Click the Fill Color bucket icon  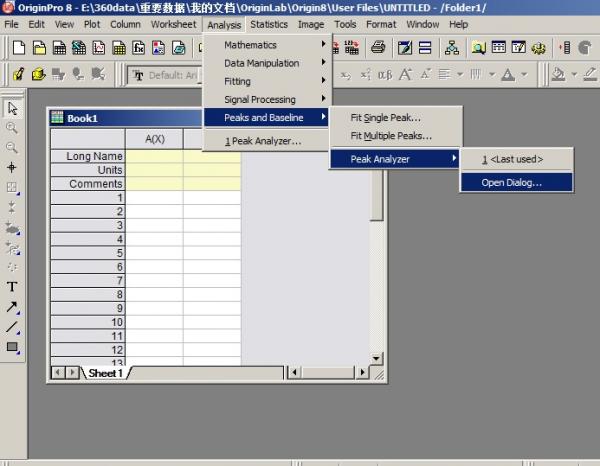(x=558, y=74)
